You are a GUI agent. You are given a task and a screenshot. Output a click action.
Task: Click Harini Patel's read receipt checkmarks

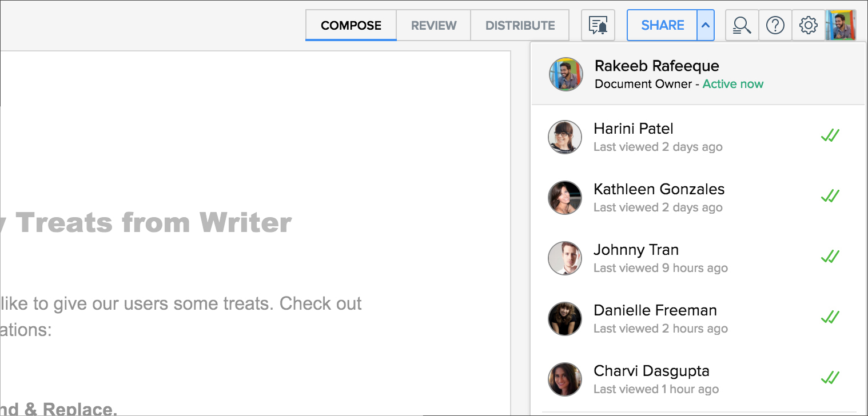point(830,136)
